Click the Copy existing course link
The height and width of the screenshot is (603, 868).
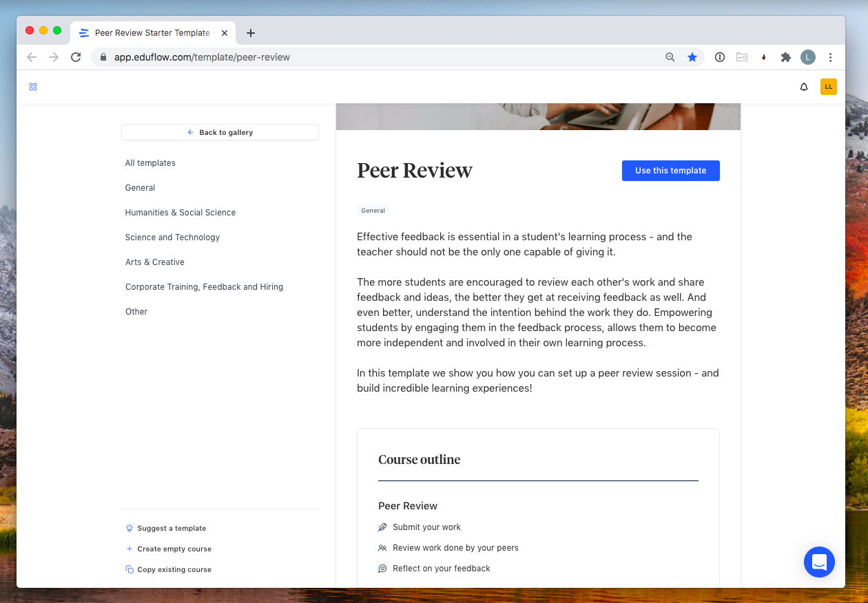pyautogui.click(x=174, y=569)
